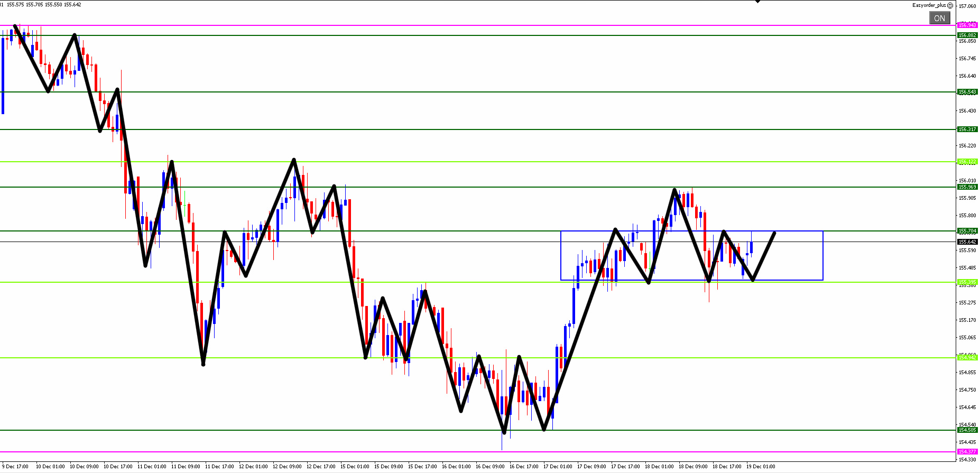Click the 15 Dec 17:00 time label

point(423,467)
